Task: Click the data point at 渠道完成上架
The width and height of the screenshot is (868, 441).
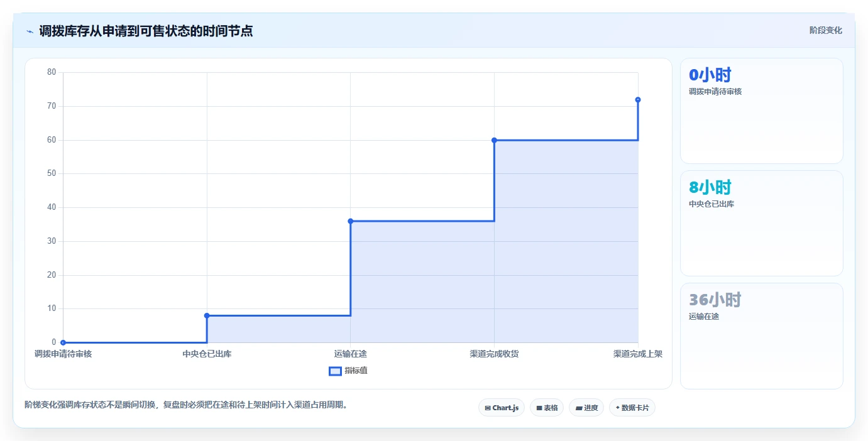Action: [x=638, y=99]
